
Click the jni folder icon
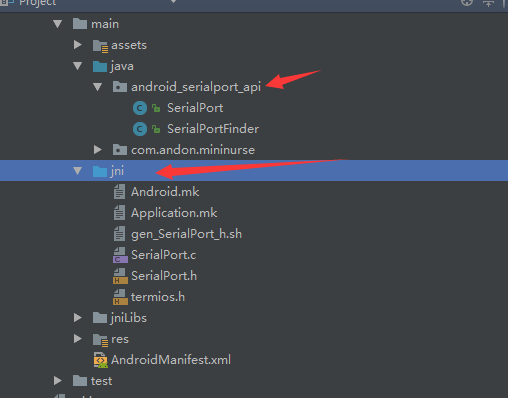tap(100, 171)
